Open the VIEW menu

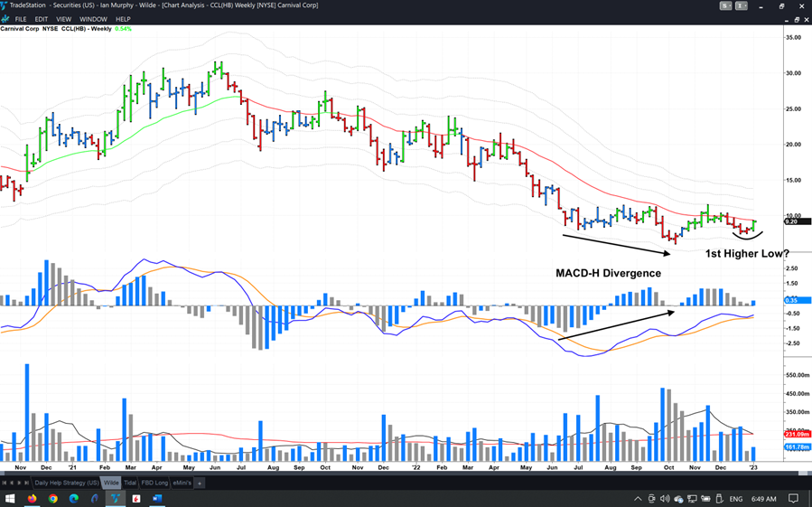pos(64,19)
